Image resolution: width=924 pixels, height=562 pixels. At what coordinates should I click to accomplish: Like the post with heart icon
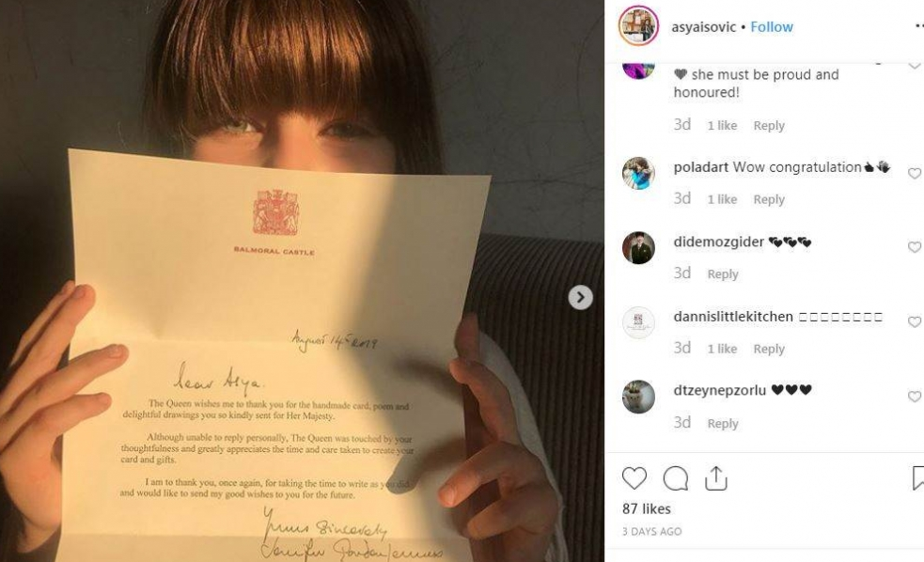pyautogui.click(x=634, y=477)
